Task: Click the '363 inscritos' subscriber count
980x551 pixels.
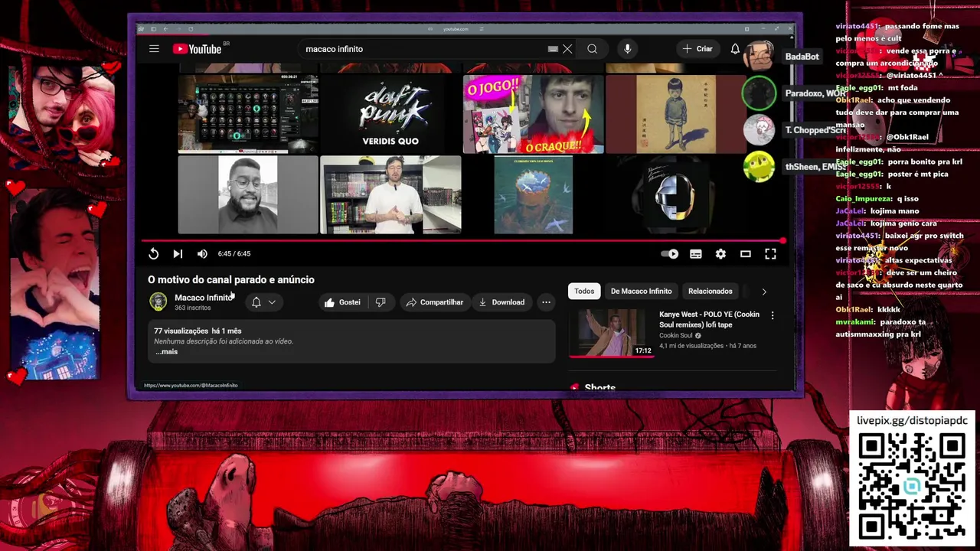Action: point(192,308)
